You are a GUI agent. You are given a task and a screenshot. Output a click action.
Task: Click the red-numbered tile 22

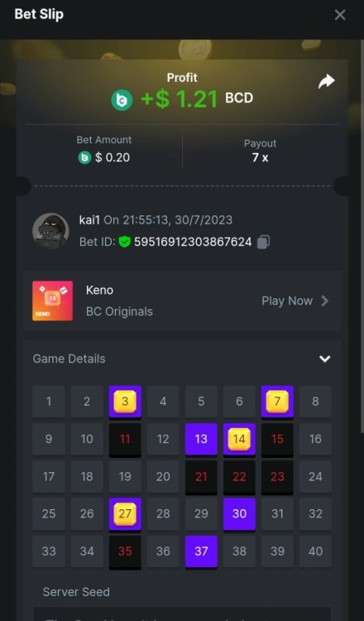[239, 477]
